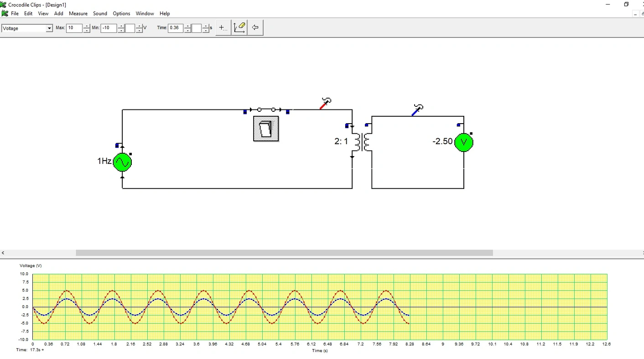Open the Add menu
Viewport: 644px width, 359px height.
58,14
